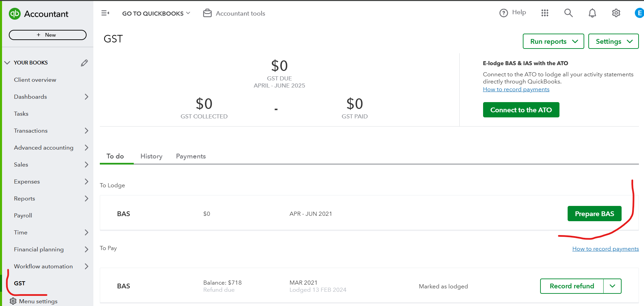Open Sales menu item
The width and height of the screenshot is (644, 306).
[x=21, y=165]
